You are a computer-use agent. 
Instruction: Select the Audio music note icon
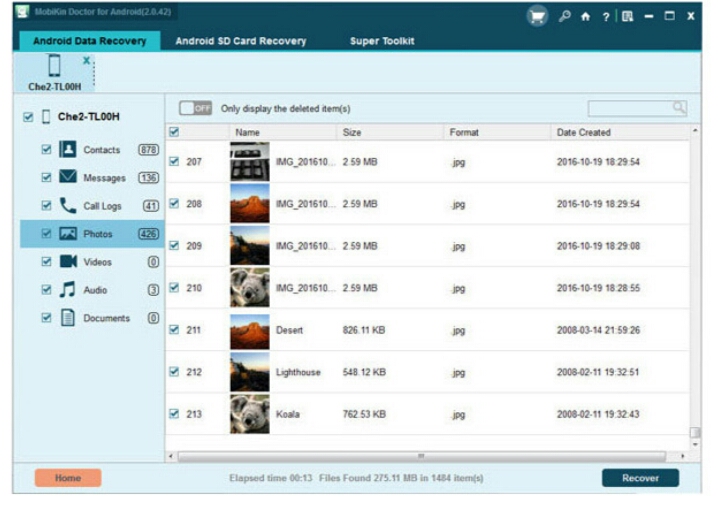tap(68, 290)
